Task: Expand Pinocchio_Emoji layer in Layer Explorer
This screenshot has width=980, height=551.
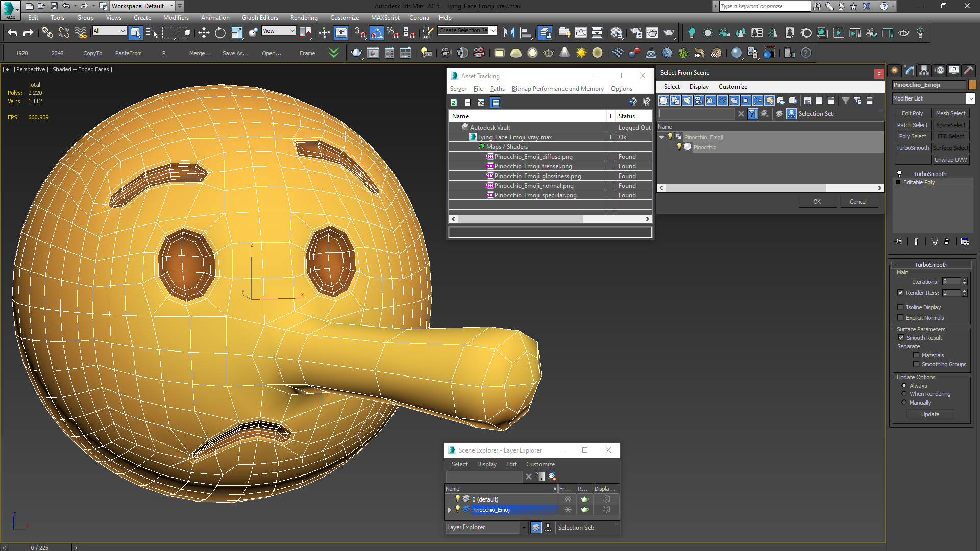Action: click(x=450, y=510)
